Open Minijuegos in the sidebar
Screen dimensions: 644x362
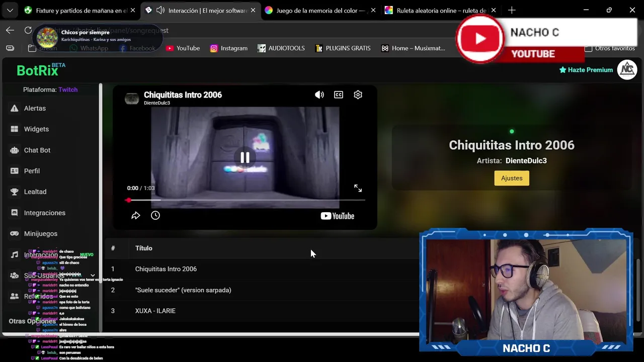coord(41,234)
